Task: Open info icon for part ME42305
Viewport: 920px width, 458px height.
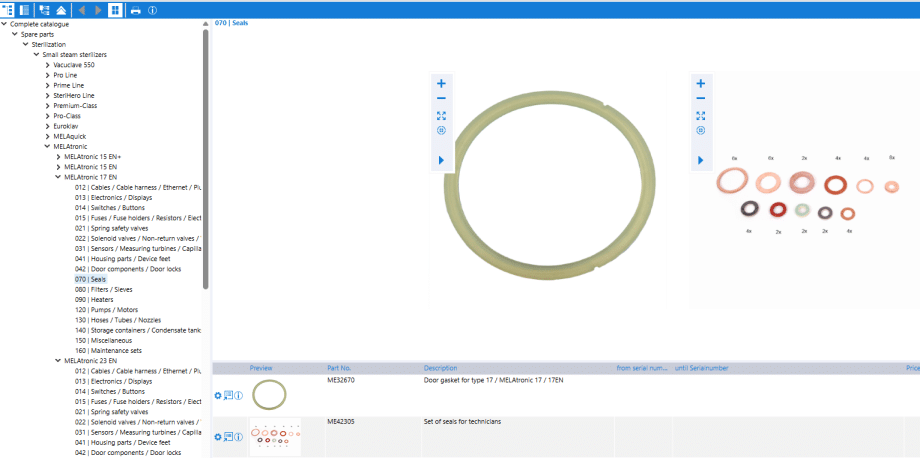Action: [x=239, y=437]
